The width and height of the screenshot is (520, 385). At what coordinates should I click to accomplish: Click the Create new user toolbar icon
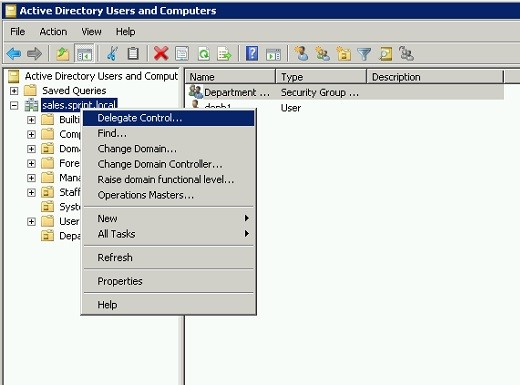coord(301,53)
